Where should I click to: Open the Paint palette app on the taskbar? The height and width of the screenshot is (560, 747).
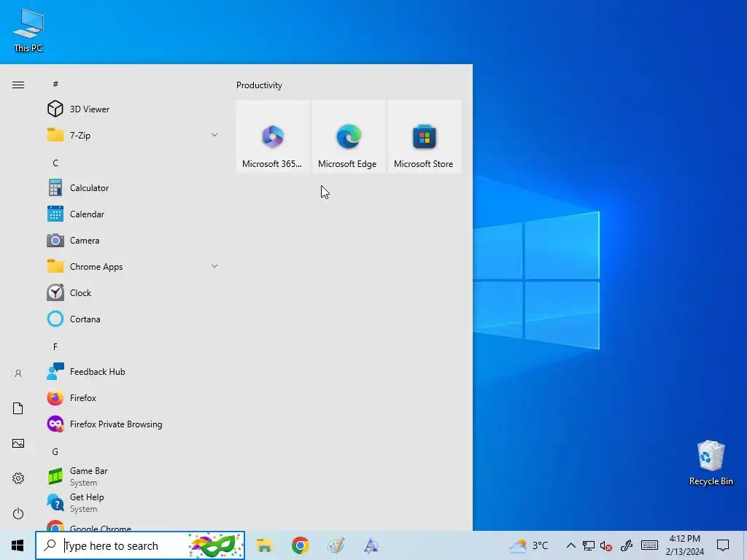tap(336, 545)
